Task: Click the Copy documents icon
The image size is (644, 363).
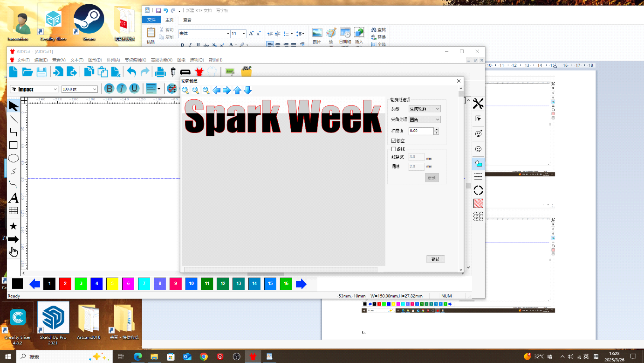Action: pyautogui.click(x=89, y=72)
